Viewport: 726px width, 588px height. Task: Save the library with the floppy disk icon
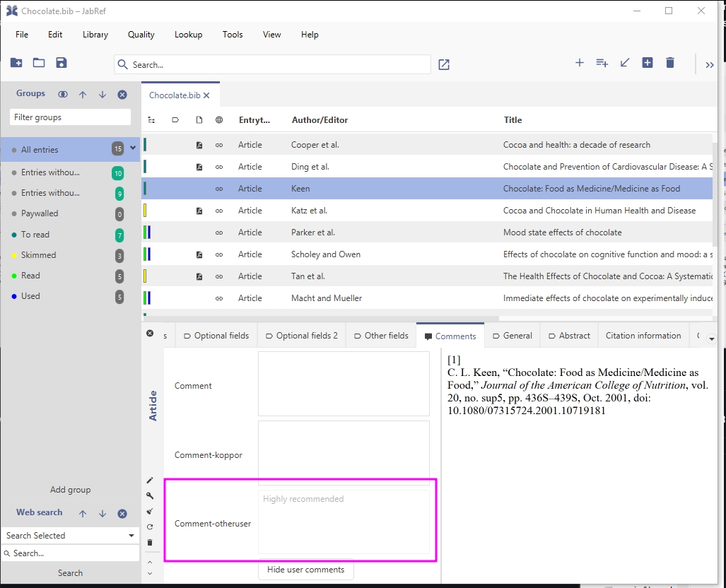tap(62, 63)
